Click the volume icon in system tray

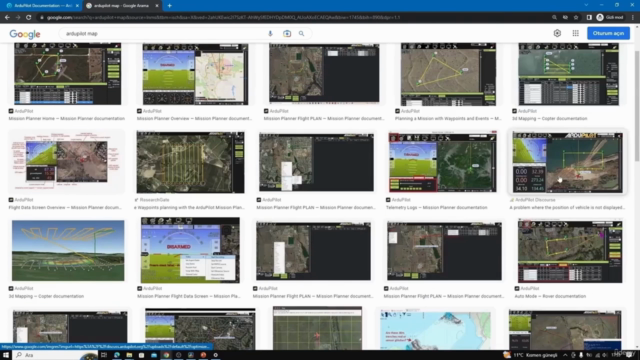[604, 355]
